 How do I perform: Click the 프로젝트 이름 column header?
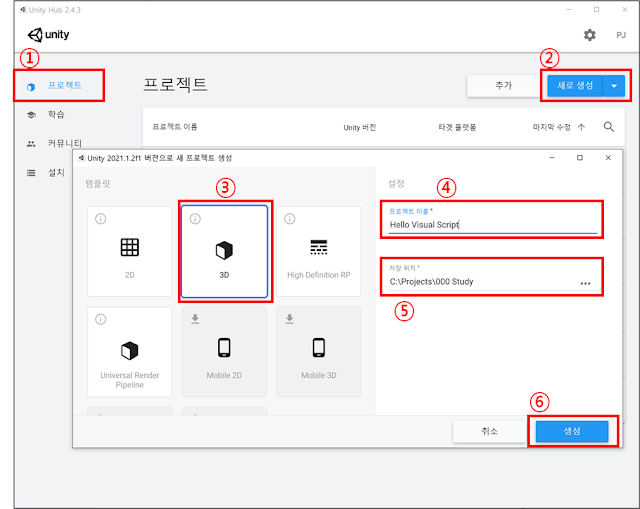pos(175,127)
